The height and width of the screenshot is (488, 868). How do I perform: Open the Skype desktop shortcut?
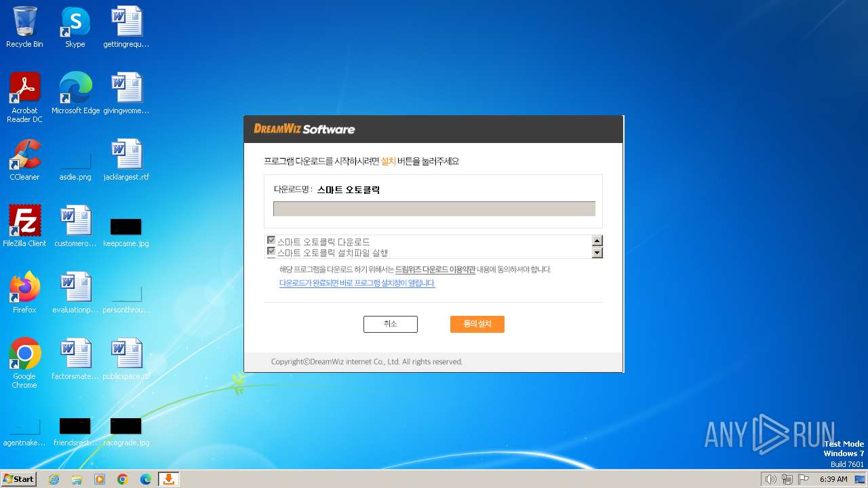[75, 27]
